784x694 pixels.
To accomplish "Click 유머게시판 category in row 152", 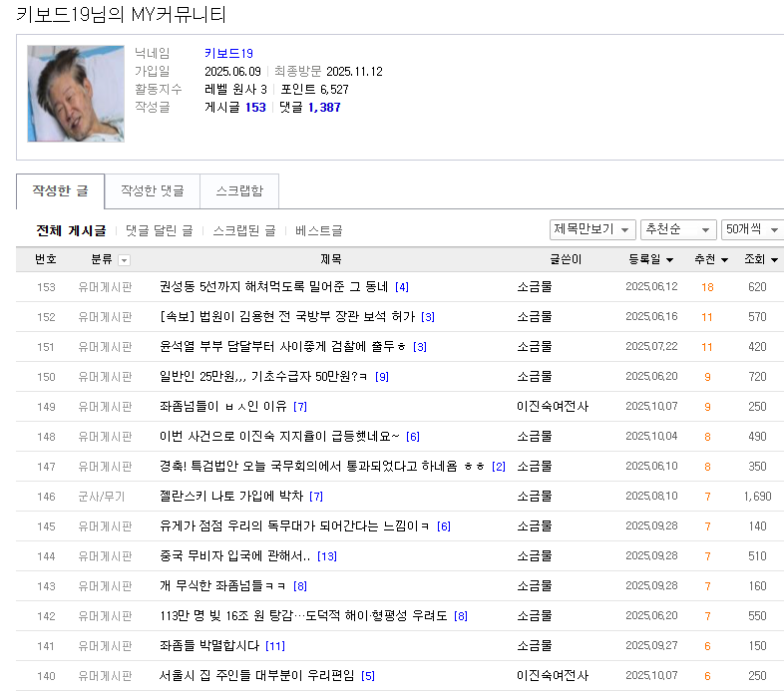I will tap(105, 317).
